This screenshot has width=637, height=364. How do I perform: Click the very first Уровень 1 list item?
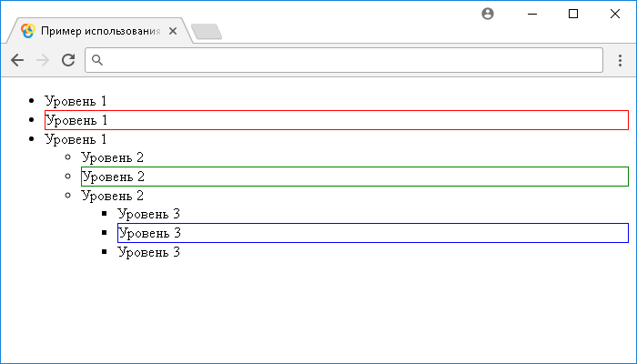point(76,101)
